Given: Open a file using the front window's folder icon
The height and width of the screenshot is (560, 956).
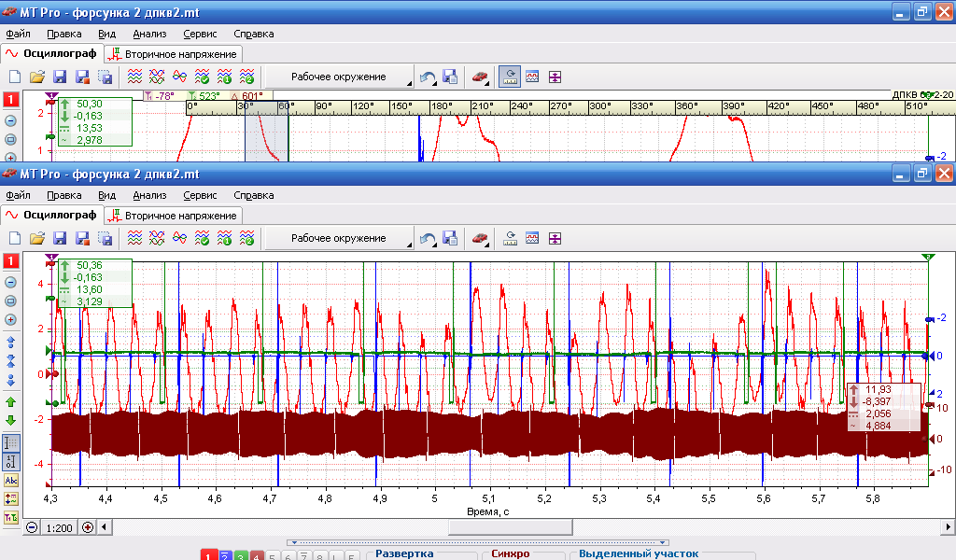Looking at the screenshot, I should click(37, 238).
